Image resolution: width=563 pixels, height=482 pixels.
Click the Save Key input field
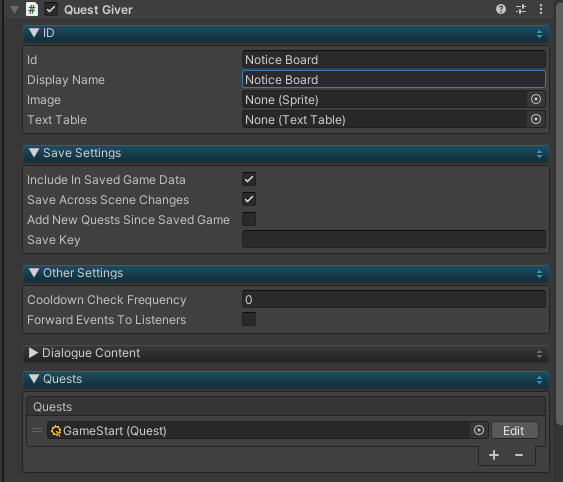(394, 239)
